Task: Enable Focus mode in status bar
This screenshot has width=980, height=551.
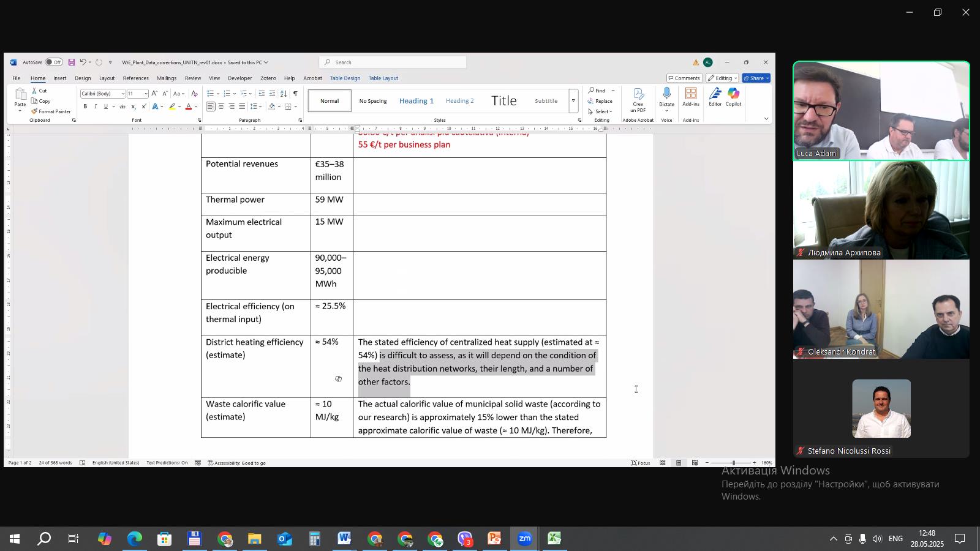Action: (x=641, y=463)
